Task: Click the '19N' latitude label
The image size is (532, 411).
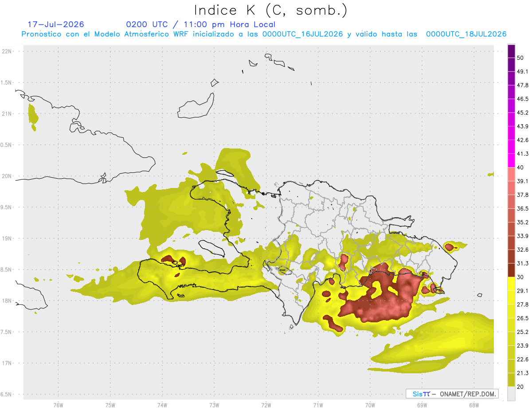Action: pos(7,239)
